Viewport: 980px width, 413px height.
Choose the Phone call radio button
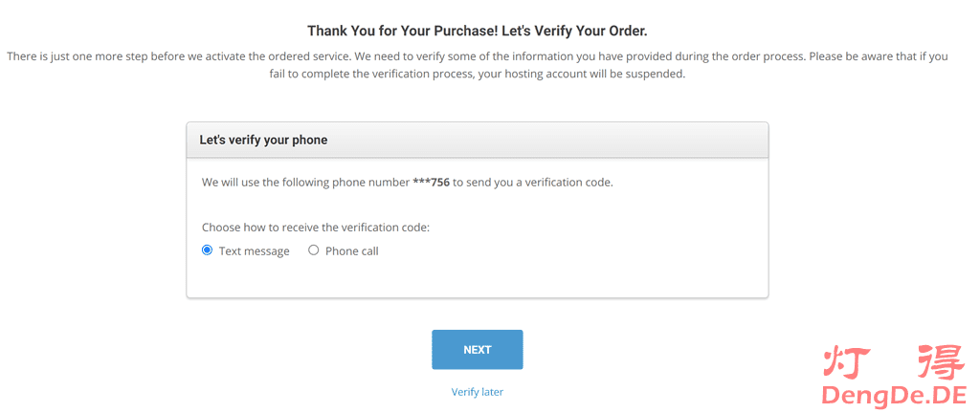[314, 250]
